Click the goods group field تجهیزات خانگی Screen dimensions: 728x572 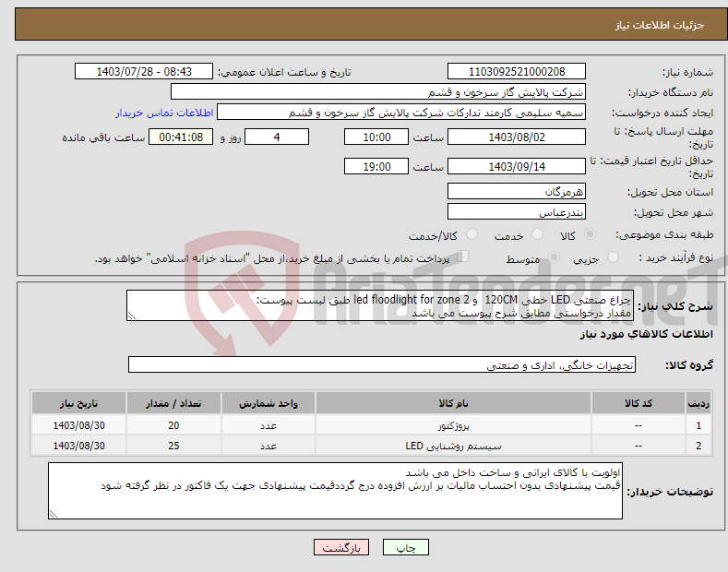382,365
